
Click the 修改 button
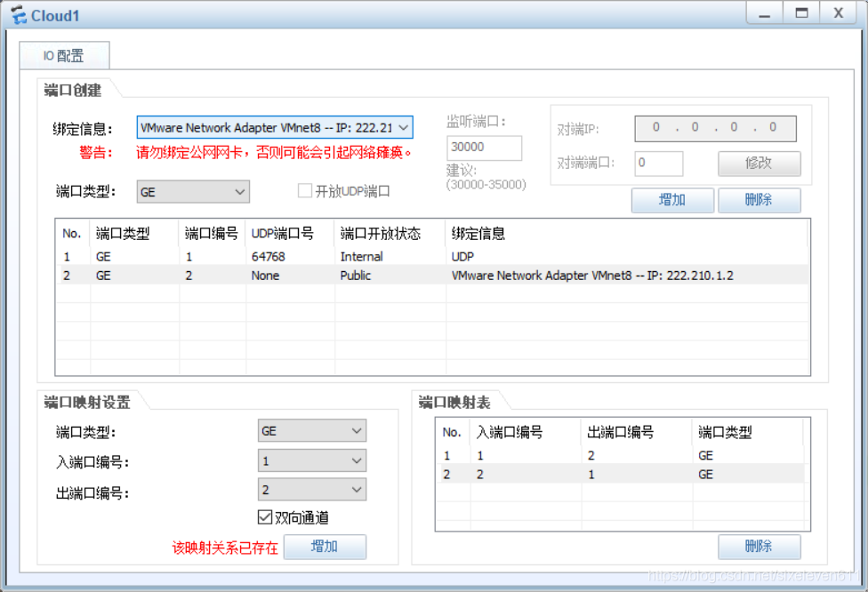(759, 164)
